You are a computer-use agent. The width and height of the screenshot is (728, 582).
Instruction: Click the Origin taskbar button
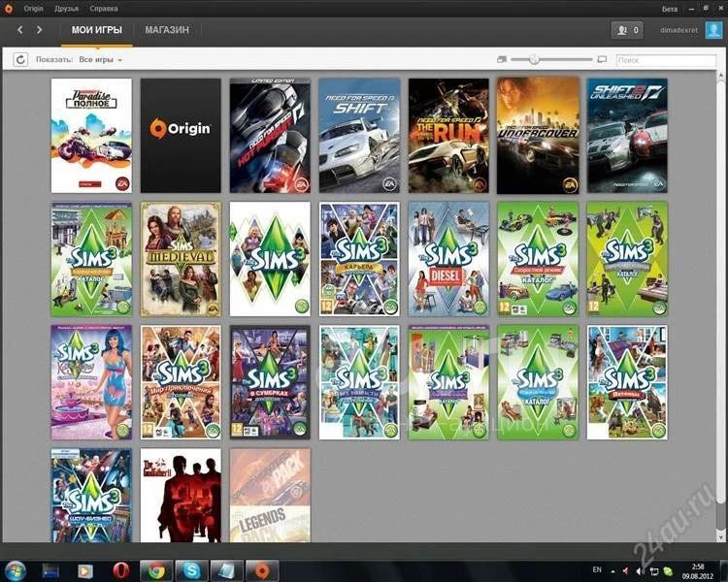[x=262, y=570]
